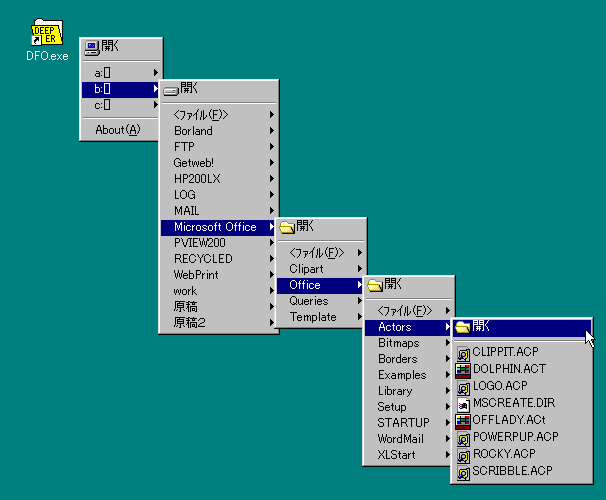Open the 原稿 folder entry

[219, 306]
